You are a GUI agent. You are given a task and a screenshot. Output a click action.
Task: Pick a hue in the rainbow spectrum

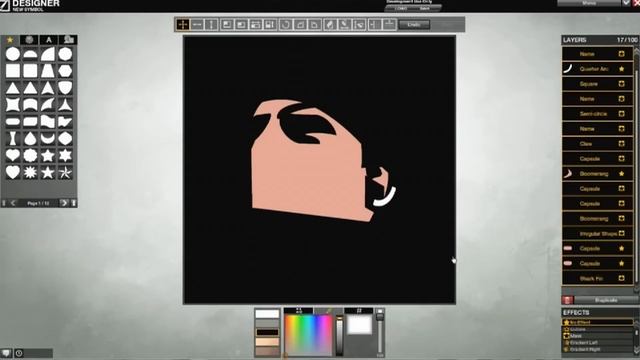[308, 336]
